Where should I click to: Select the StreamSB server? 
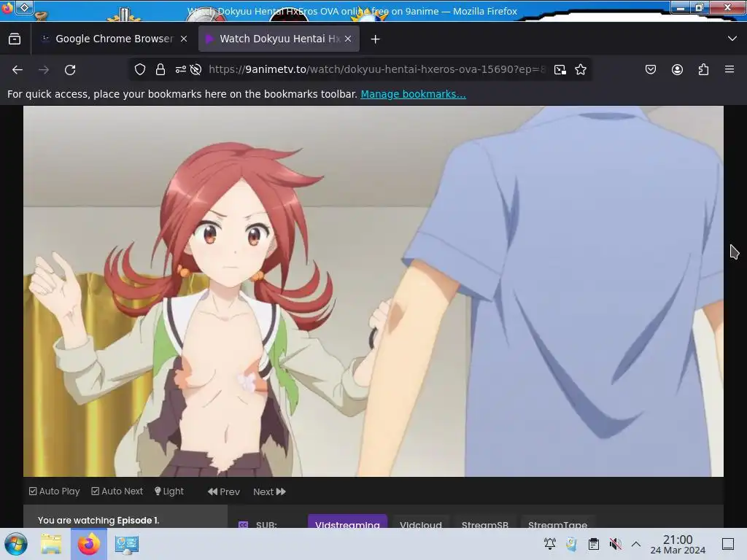pyautogui.click(x=485, y=522)
